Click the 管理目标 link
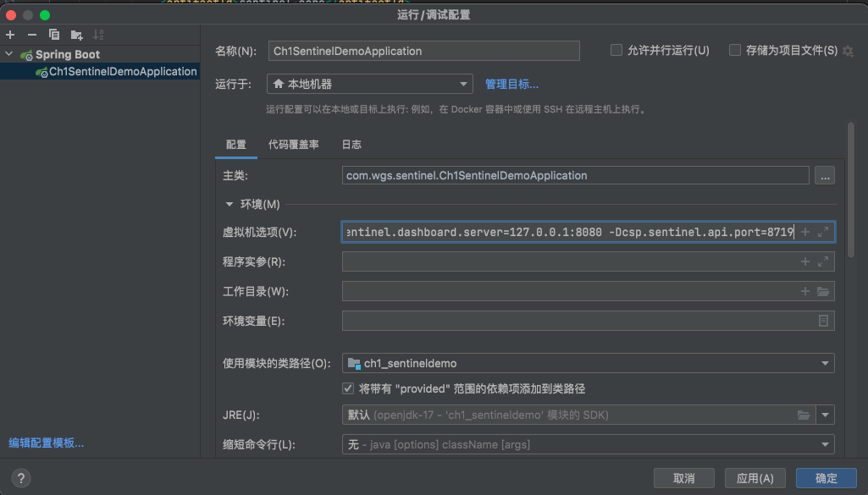 click(x=511, y=84)
